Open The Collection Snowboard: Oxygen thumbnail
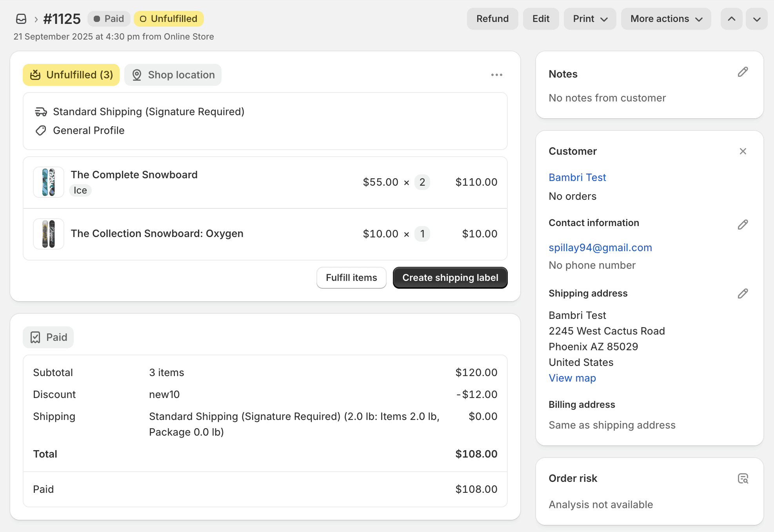This screenshot has height=532, width=774. pos(49,234)
